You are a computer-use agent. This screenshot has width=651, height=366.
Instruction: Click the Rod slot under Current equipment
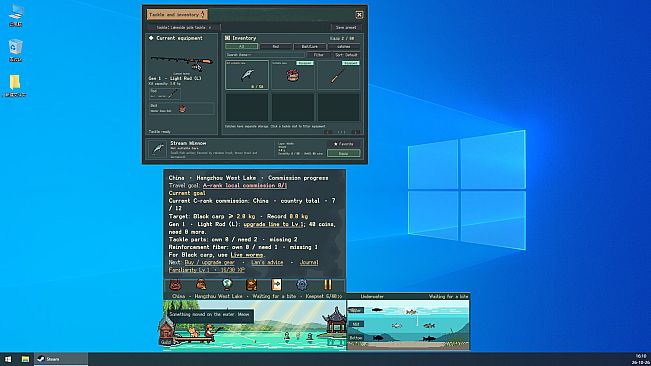pos(165,93)
